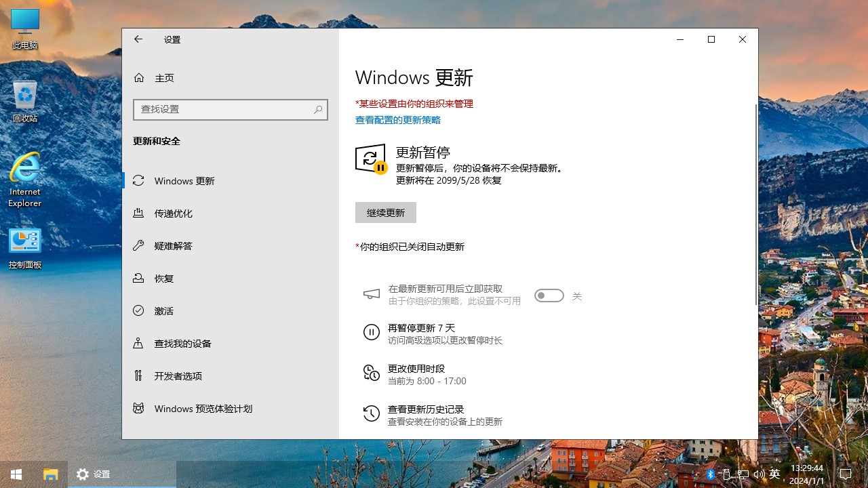Open 此电脑 desktop icon
This screenshot has width=868, height=488.
pos(25,29)
